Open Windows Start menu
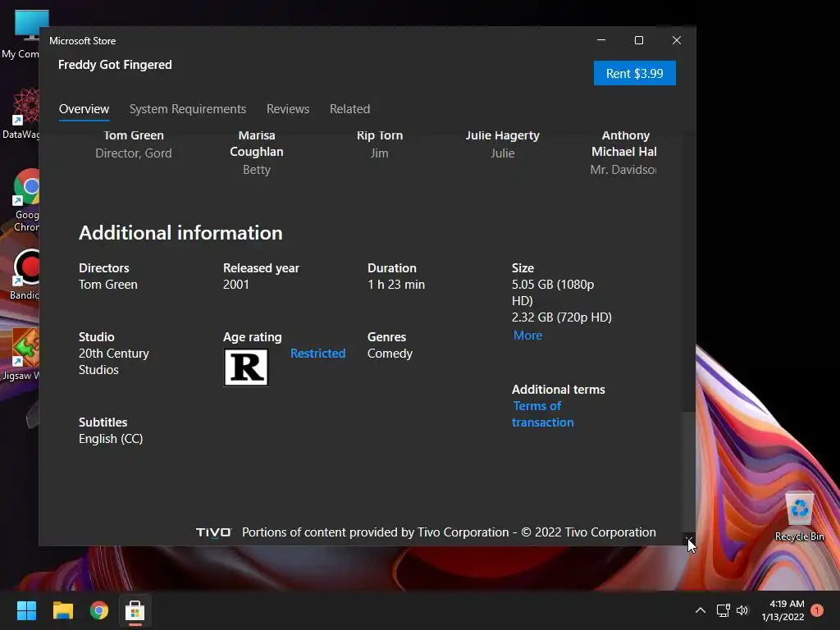Viewport: 840px width, 630px height. tap(26, 610)
